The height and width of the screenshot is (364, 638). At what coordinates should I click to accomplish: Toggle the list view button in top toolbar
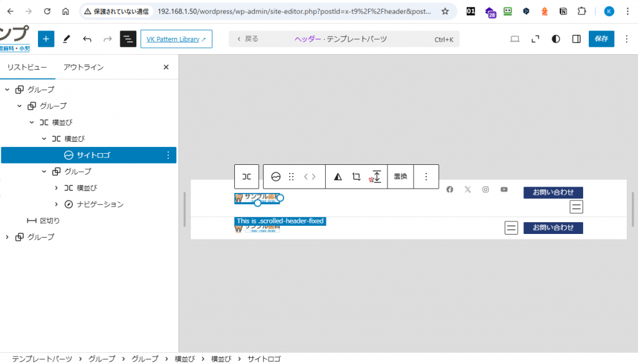pos(128,39)
